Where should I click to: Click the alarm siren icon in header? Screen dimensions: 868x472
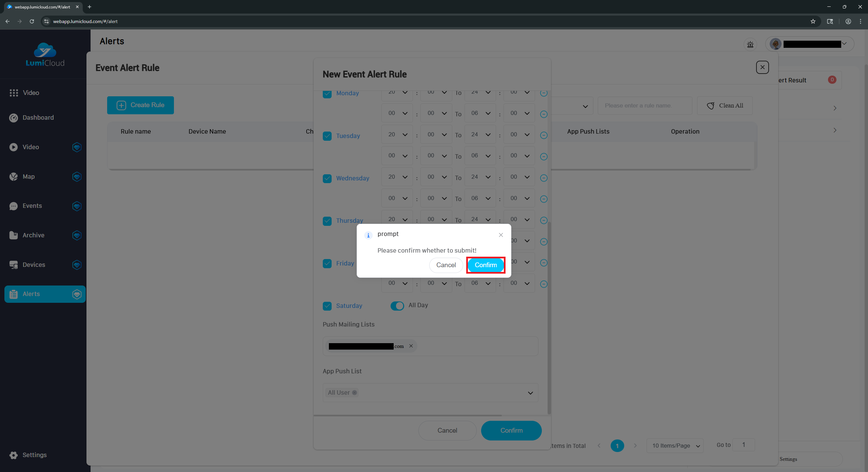point(750,44)
